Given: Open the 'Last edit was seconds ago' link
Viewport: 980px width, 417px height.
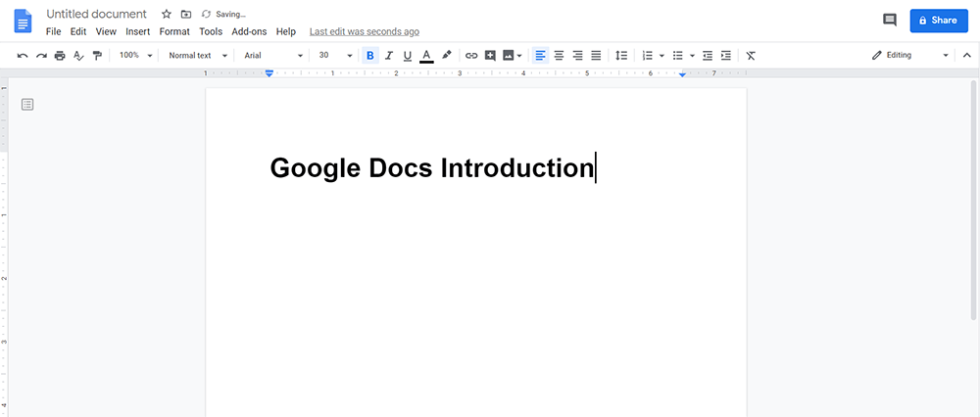Looking at the screenshot, I should click(x=364, y=31).
